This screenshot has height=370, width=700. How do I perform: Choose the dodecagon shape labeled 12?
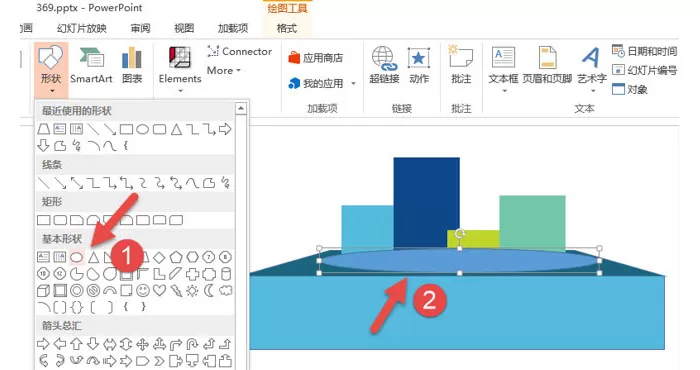[x=60, y=274]
